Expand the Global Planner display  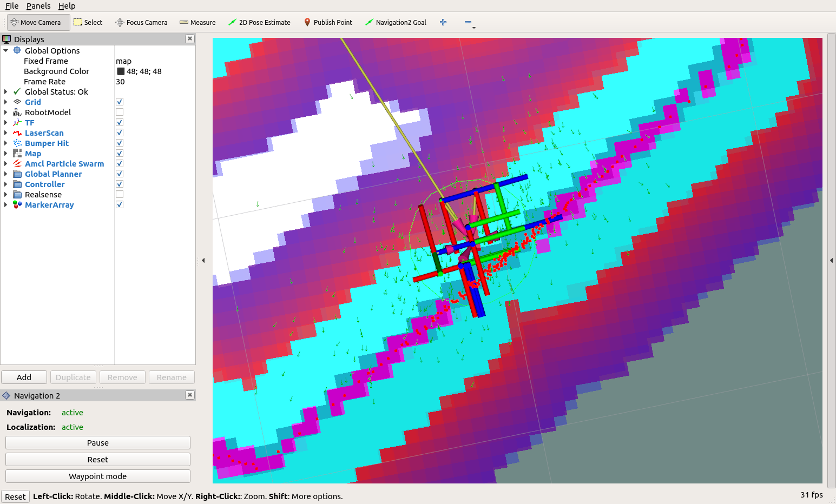[x=5, y=174]
